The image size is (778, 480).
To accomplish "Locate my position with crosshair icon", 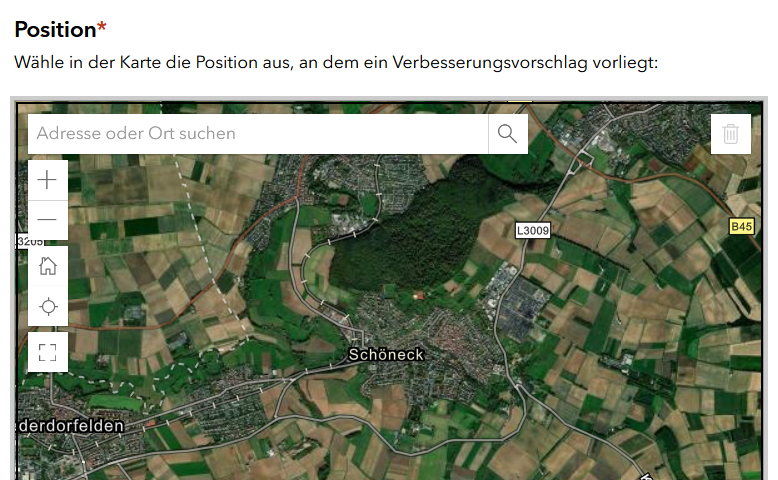I will point(48,306).
